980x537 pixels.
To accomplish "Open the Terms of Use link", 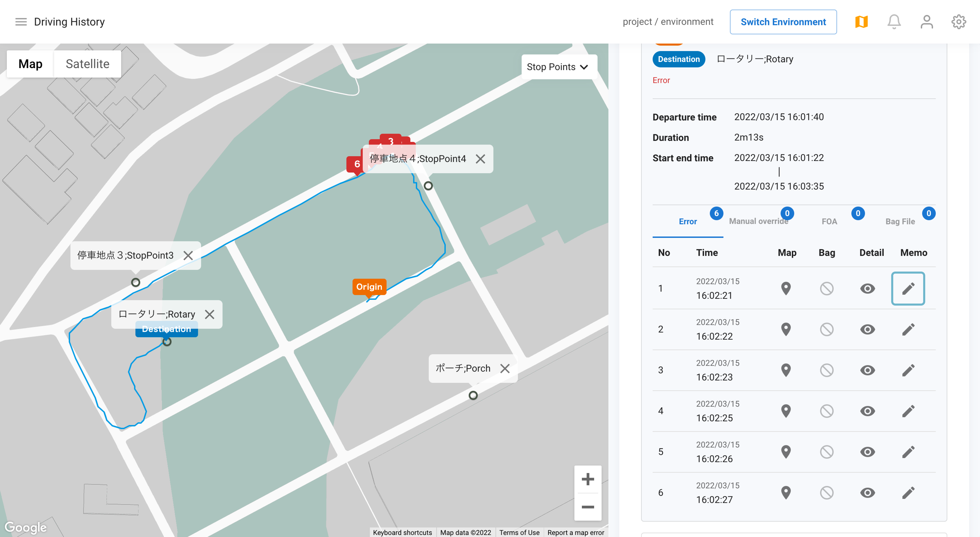I will 519,532.
